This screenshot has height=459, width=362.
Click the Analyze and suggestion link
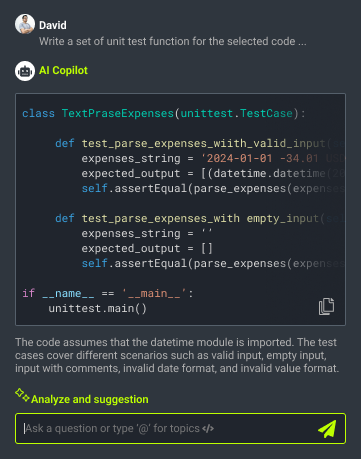pos(90,399)
